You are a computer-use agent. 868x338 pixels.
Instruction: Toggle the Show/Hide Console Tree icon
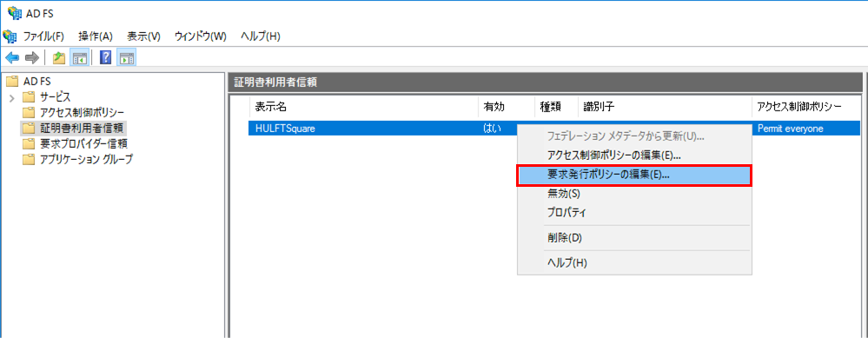point(77,57)
